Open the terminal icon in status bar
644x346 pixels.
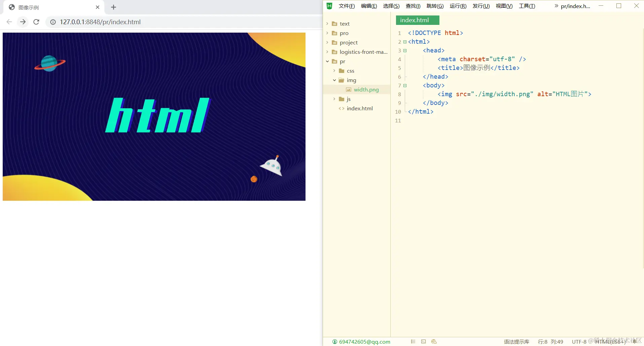click(423, 342)
